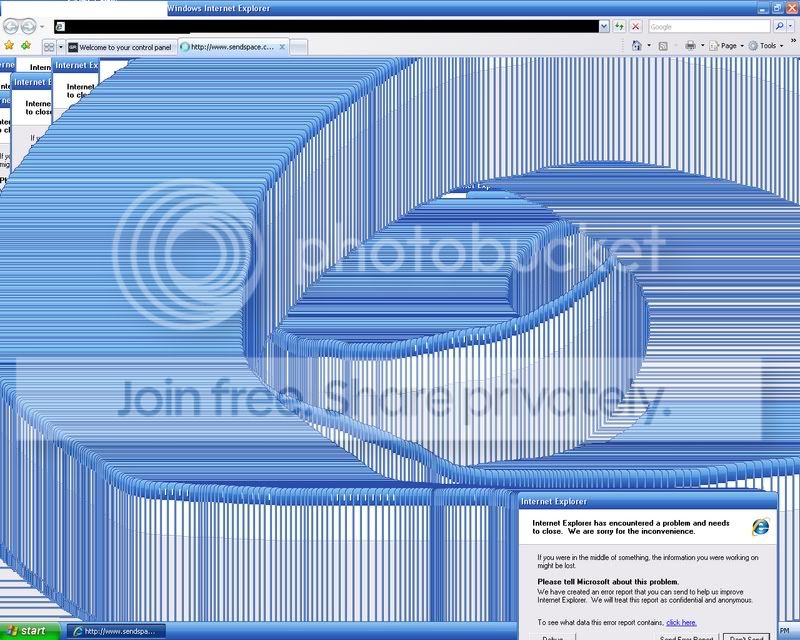Click the Internet Explorer logo in error dialog
The height and width of the screenshot is (640, 800).
pos(760,527)
